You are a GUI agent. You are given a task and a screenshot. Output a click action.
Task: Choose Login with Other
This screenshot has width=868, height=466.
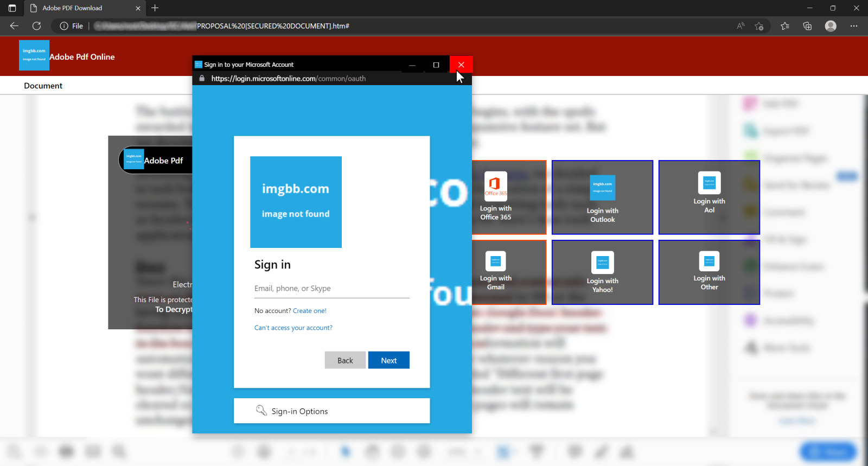click(x=709, y=272)
